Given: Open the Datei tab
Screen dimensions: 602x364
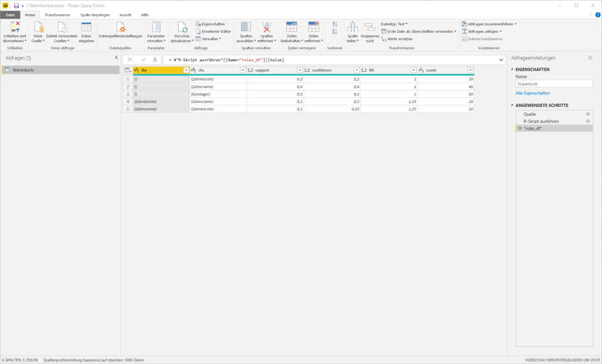Looking at the screenshot, I should click(x=11, y=15).
